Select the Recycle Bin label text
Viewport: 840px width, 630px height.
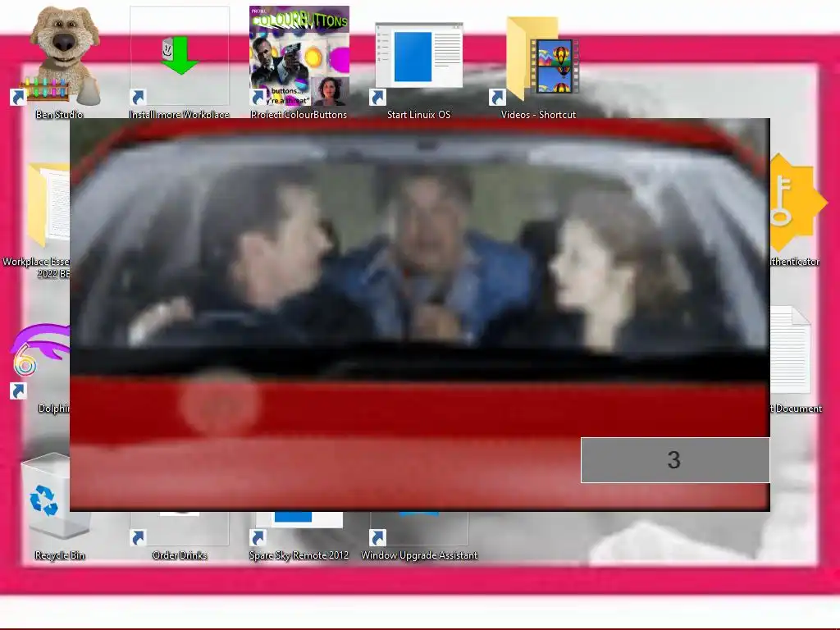59,555
